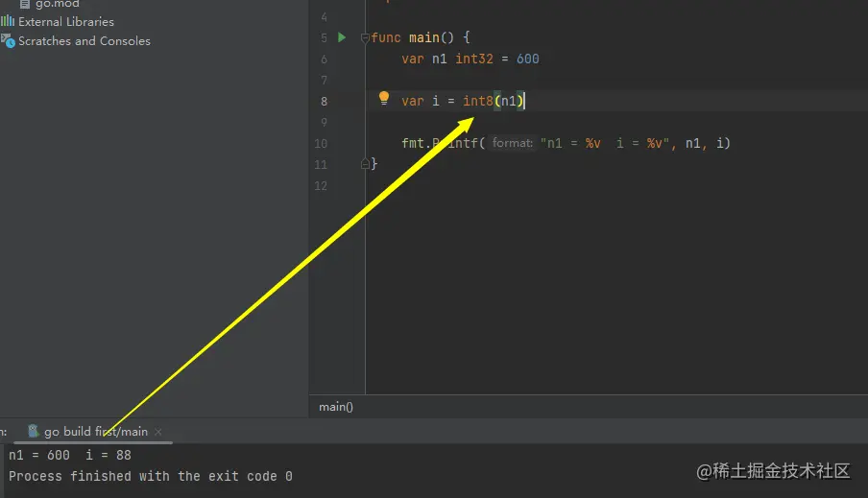Image resolution: width=868 pixels, height=498 pixels.
Task: Click the External Libraries bars icon
Action: click(8, 21)
